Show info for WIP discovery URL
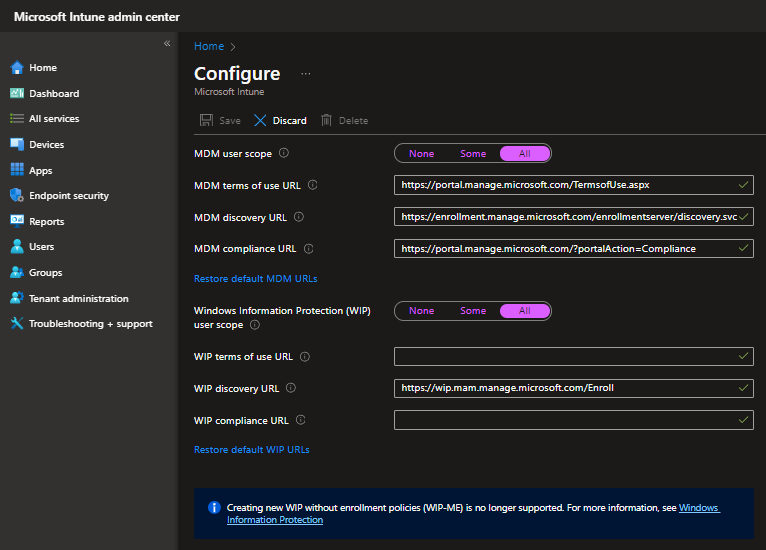This screenshot has width=766, height=550. pos(291,388)
